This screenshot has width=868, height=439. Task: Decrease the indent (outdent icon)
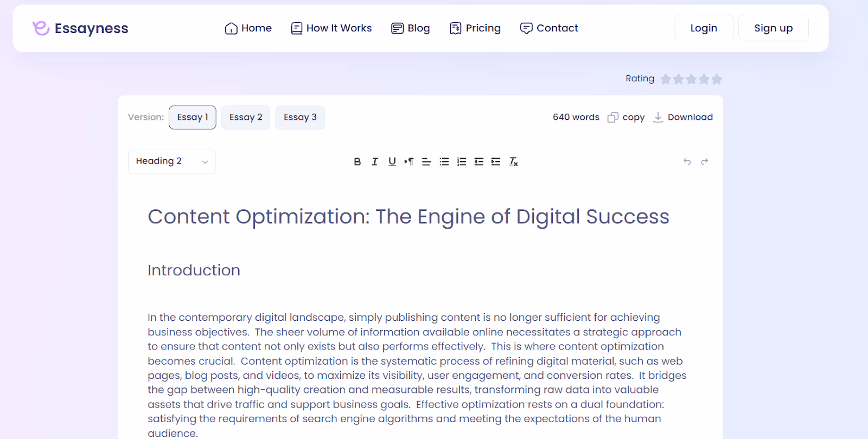[478, 162]
